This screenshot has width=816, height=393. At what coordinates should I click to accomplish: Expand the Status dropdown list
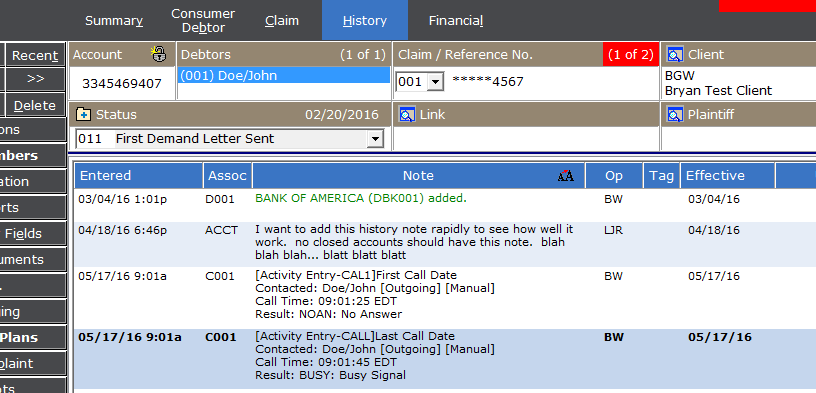tap(375, 139)
